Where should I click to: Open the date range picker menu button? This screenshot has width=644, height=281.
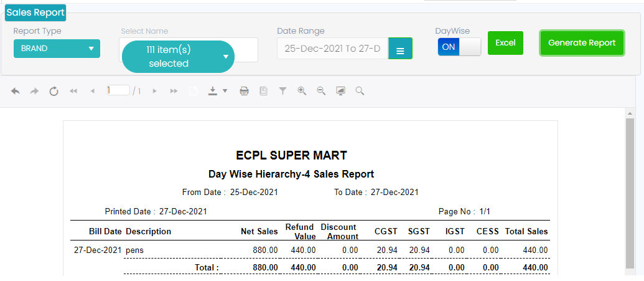(400, 49)
